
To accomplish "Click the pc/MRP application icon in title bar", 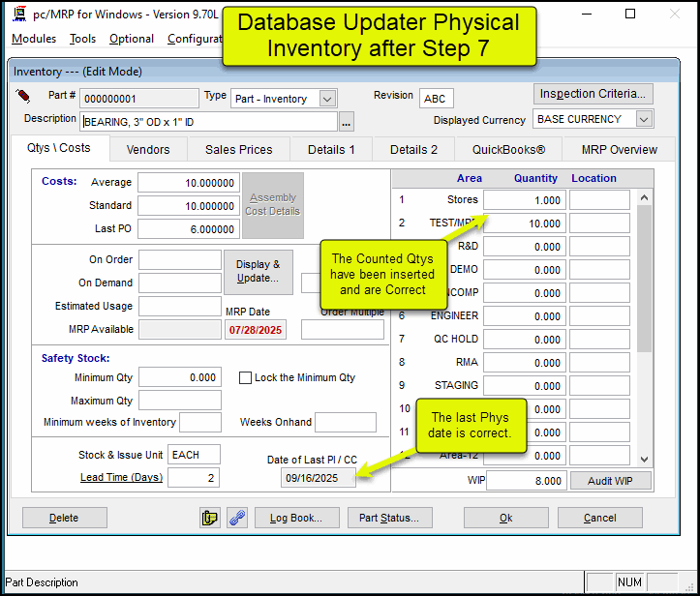I will tap(19, 15).
